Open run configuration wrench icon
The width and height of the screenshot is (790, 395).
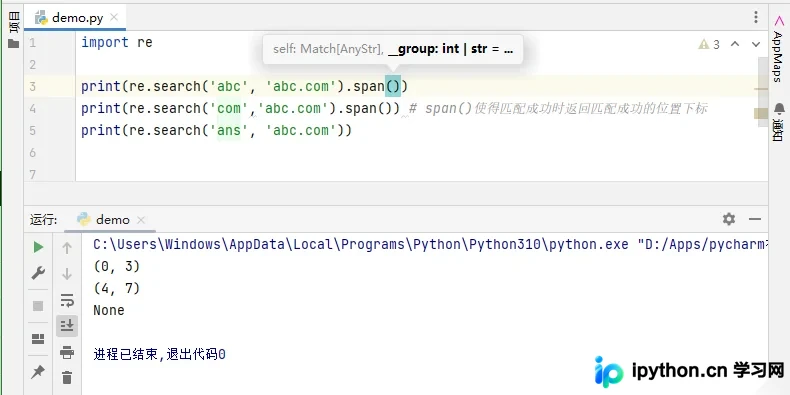tap(38, 273)
